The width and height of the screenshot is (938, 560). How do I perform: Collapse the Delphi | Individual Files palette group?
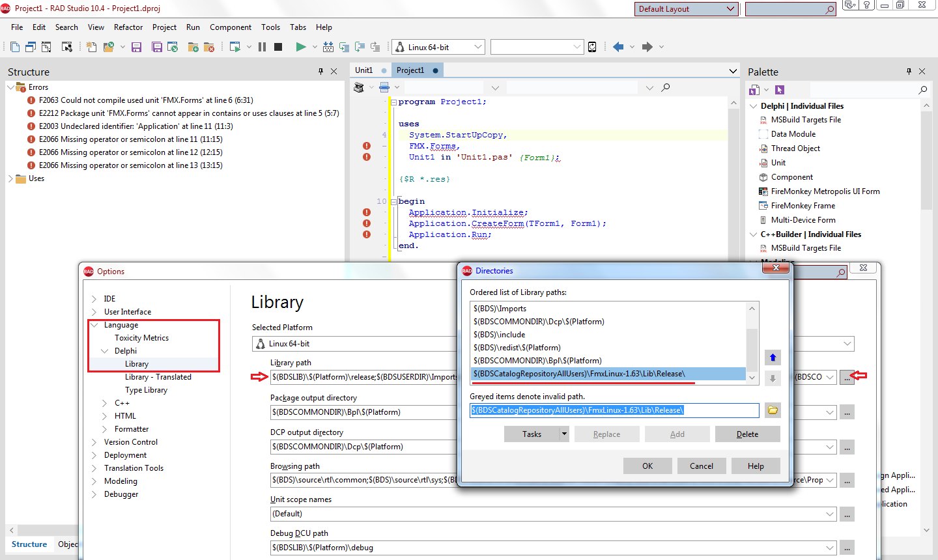(754, 106)
